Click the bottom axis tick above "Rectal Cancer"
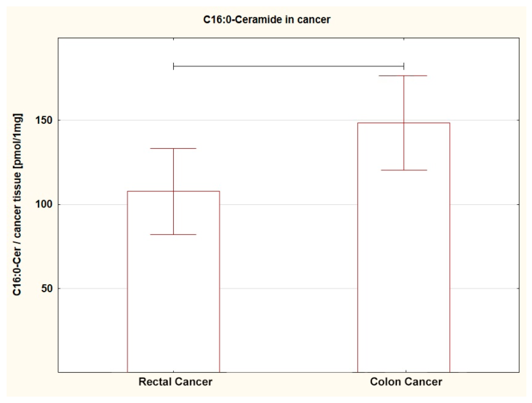The image size is (532, 403). point(173,371)
